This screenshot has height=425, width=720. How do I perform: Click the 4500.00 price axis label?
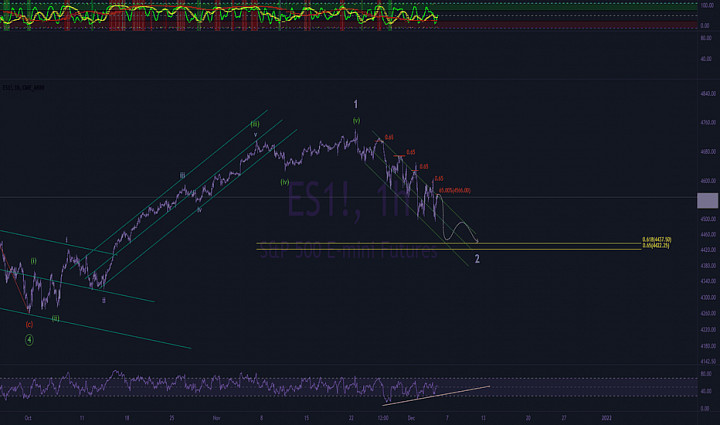(708, 219)
